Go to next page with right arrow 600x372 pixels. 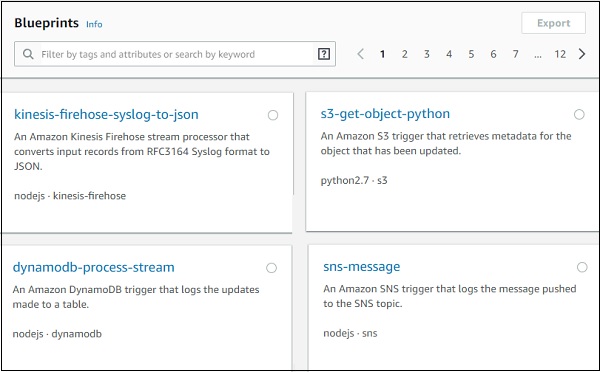click(582, 54)
